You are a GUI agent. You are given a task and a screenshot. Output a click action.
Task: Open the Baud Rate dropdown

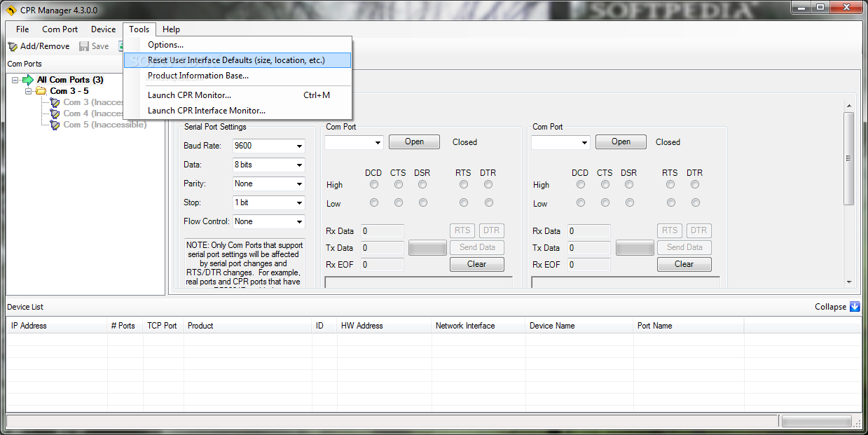pyautogui.click(x=299, y=146)
